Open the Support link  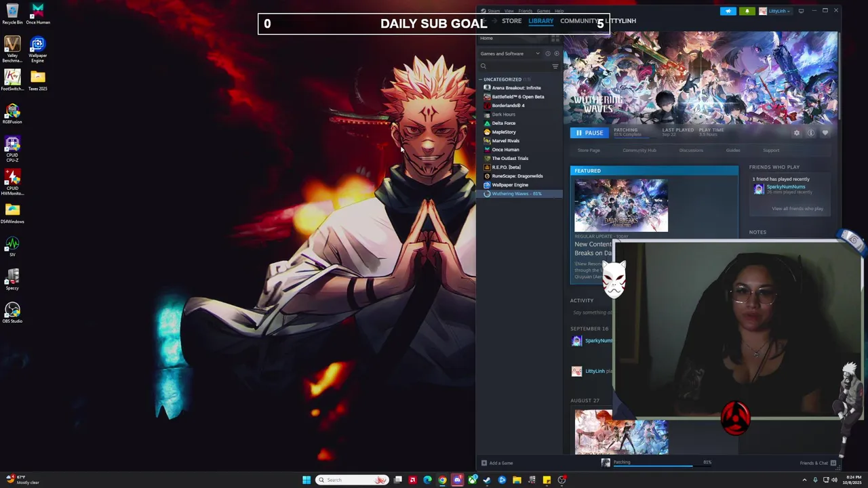[771, 150]
